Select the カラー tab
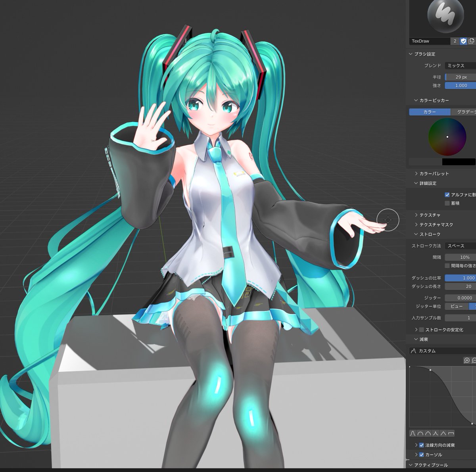Image resolution: width=476 pixels, height=472 pixels. pyautogui.click(x=430, y=112)
